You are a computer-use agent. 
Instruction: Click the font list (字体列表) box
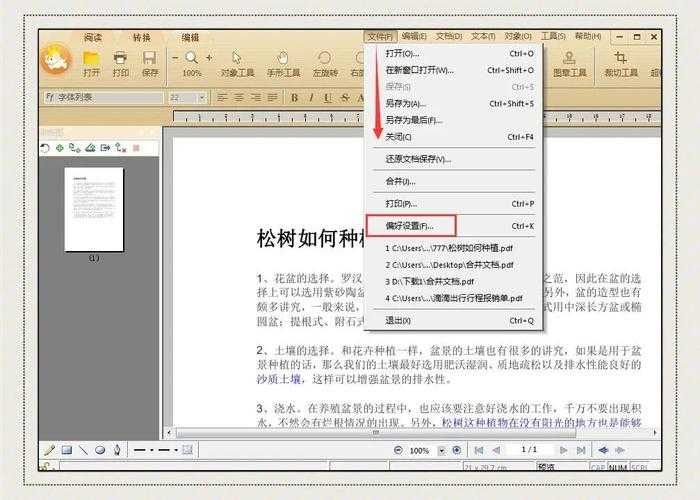104,97
